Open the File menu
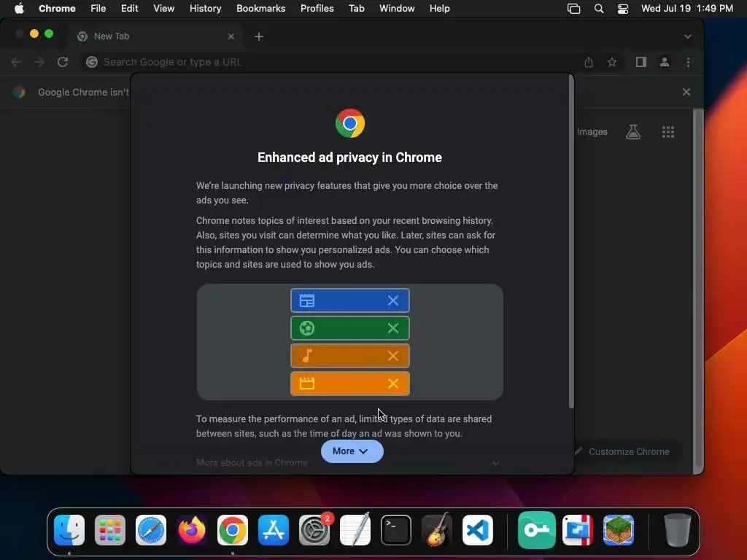 pyautogui.click(x=98, y=8)
